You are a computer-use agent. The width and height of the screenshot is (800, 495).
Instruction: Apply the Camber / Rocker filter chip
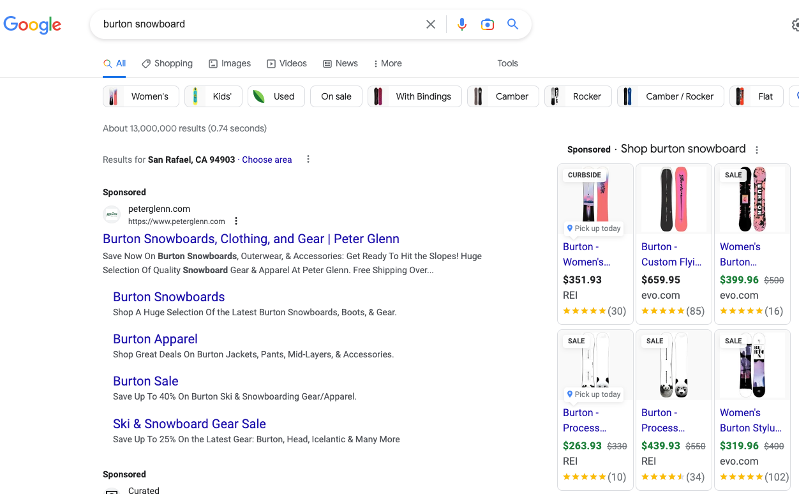point(670,96)
